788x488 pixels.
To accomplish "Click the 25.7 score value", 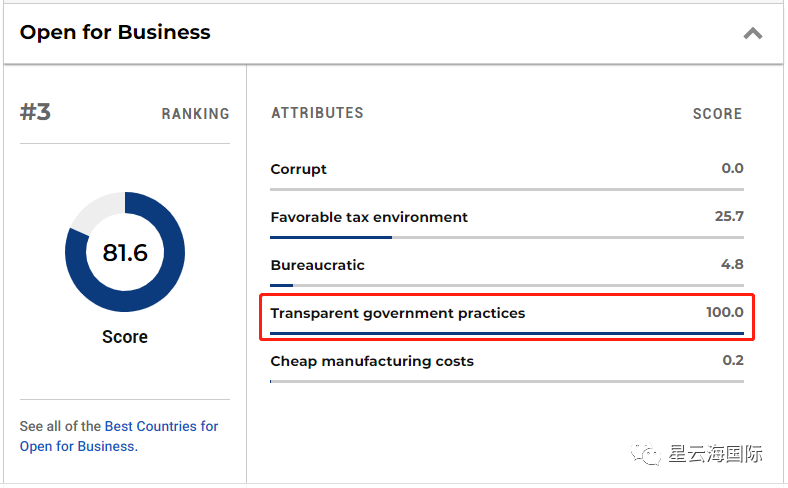I will (730, 217).
